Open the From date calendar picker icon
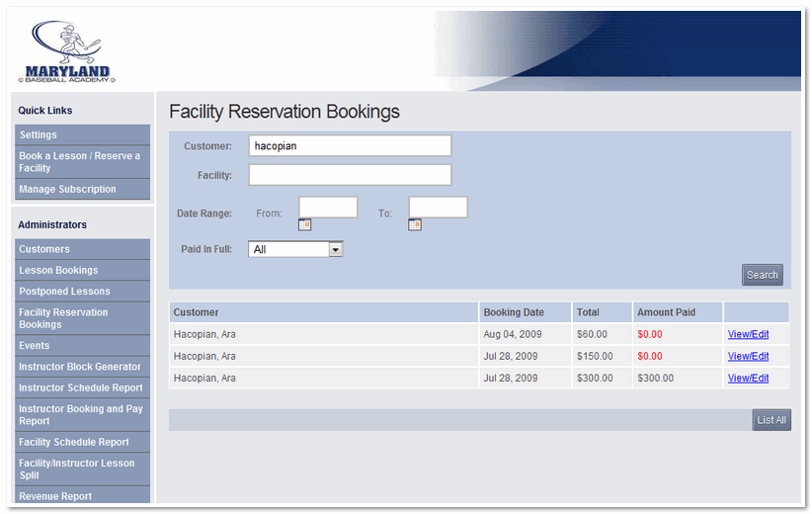 pyautogui.click(x=304, y=224)
